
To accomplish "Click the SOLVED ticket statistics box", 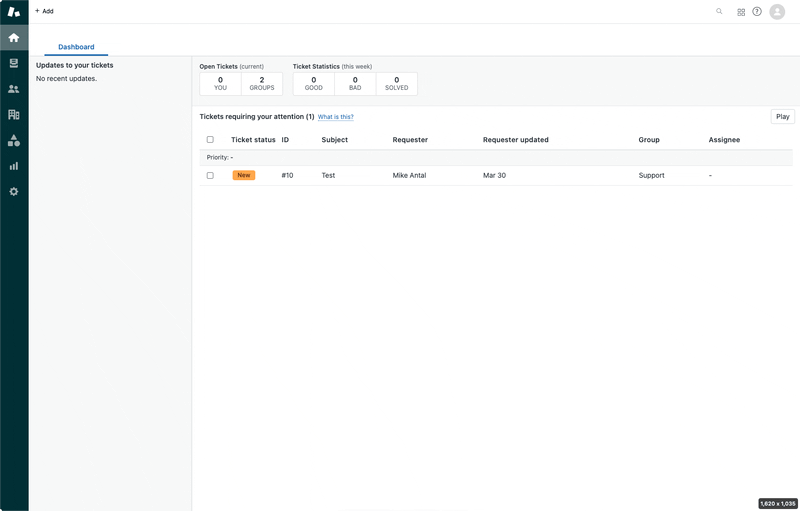I will point(396,84).
